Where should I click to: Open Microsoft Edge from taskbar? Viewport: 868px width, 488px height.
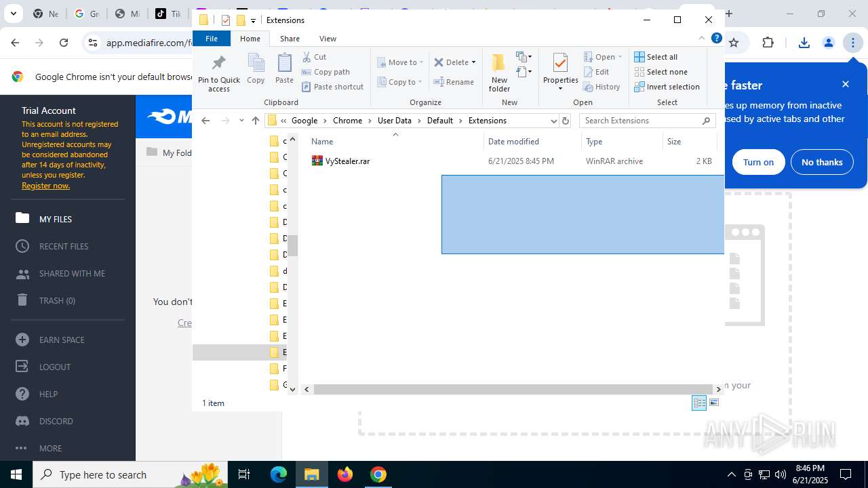click(x=279, y=474)
